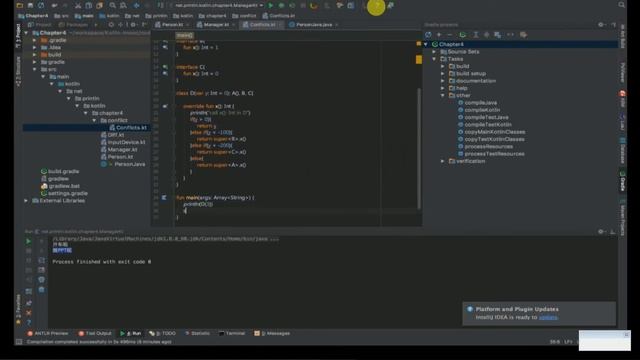Refresh all Gradle projects in Gradle panel

(x=428, y=35)
